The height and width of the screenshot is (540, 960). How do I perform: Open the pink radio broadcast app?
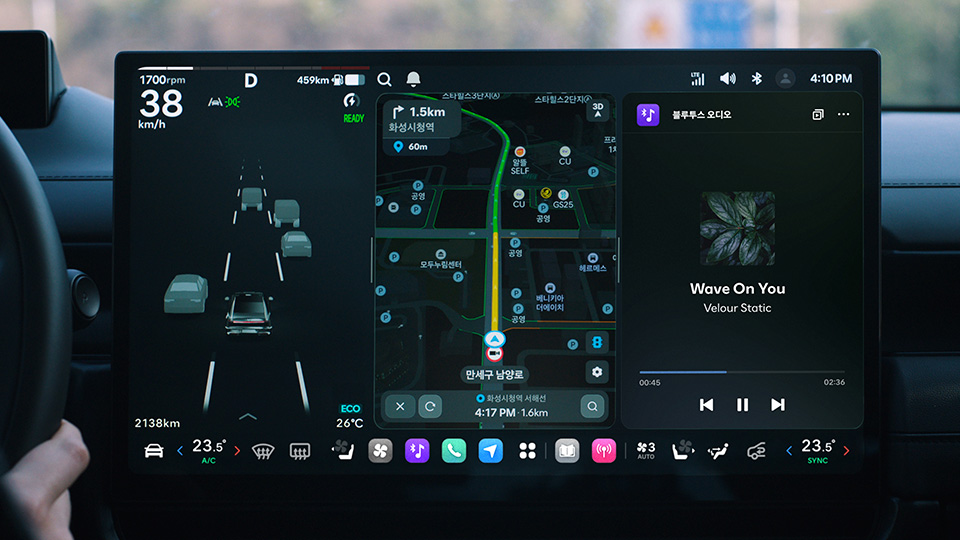coord(604,451)
